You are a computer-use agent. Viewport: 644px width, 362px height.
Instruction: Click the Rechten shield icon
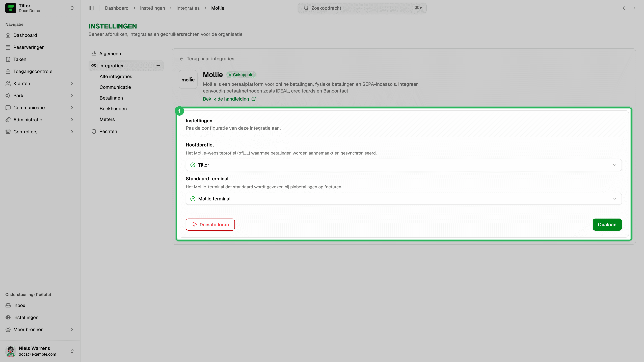[x=94, y=131]
